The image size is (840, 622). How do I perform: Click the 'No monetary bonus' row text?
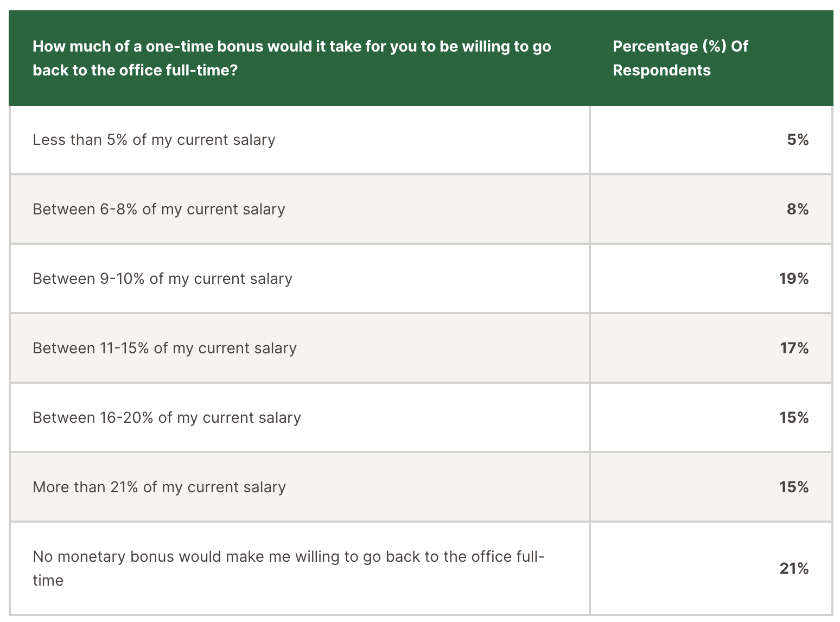[289, 568]
